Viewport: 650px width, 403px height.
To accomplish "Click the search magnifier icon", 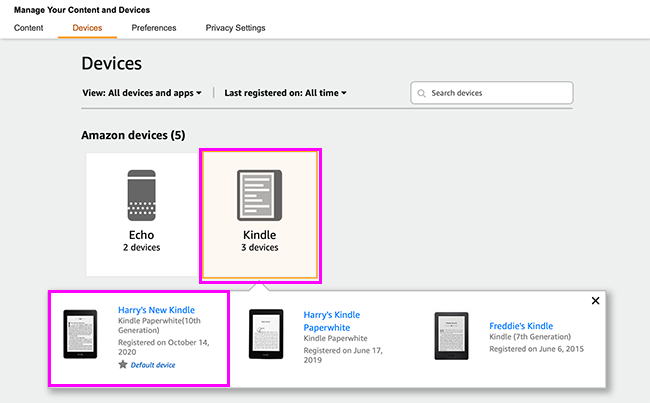I will tap(421, 93).
